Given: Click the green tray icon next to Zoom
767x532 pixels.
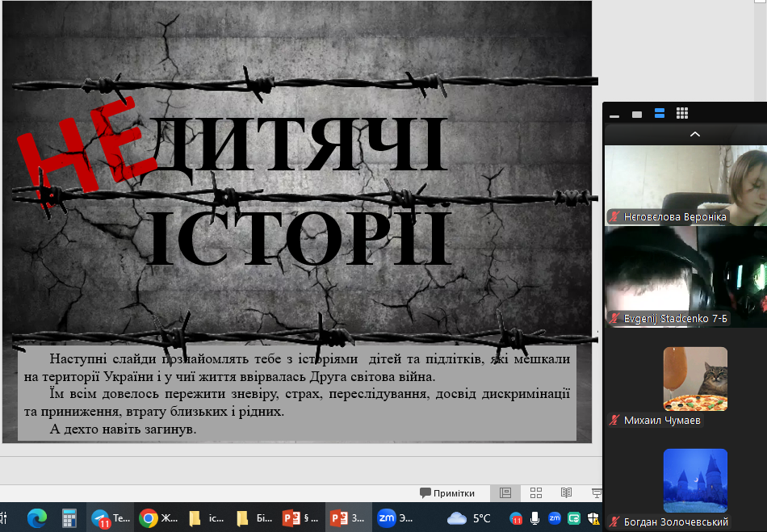Looking at the screenshot, I should pos(574,517).
